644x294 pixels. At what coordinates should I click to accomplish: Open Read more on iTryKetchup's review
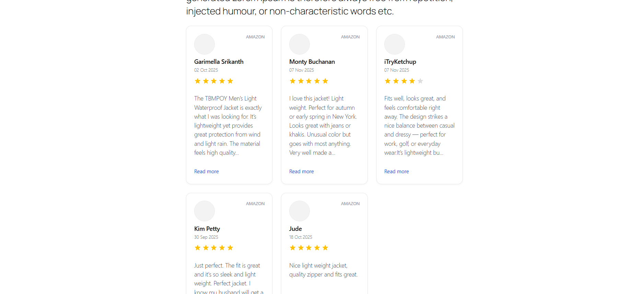click(397, 172)
